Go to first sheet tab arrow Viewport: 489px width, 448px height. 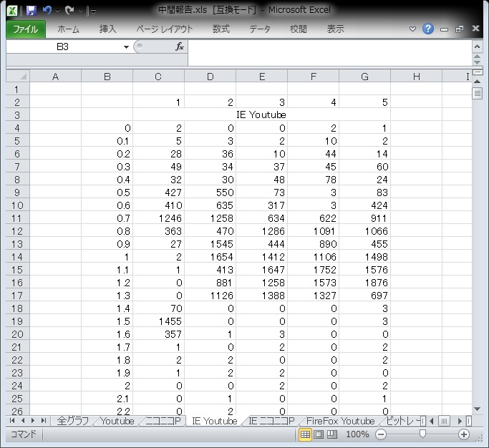(12, 421)
